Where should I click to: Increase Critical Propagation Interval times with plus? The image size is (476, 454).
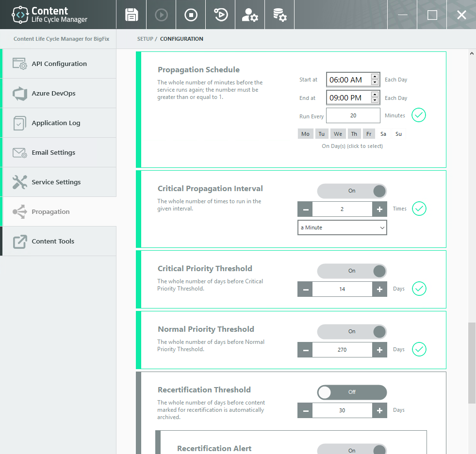coord(379,209)
